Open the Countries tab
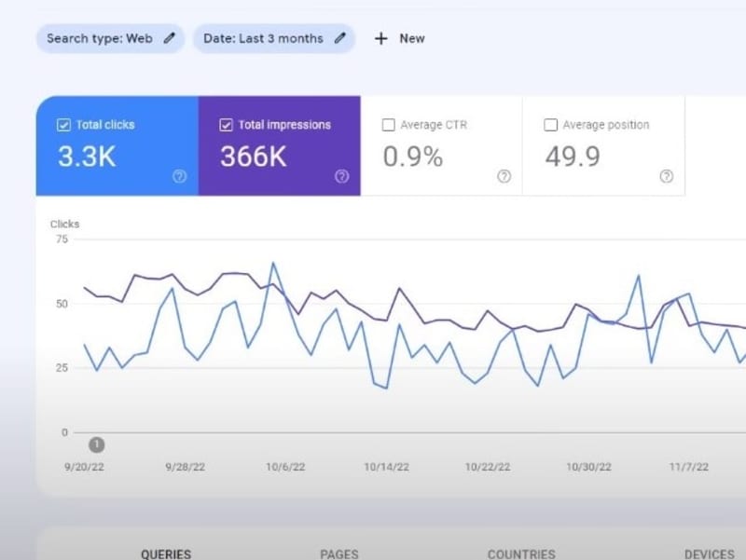 coord(521,553)
